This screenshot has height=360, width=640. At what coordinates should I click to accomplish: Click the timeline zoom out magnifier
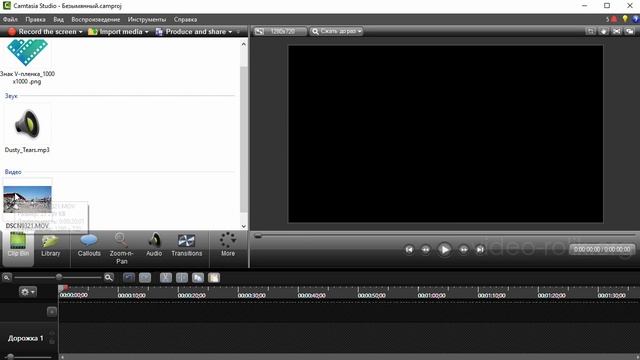coord(7,278)
